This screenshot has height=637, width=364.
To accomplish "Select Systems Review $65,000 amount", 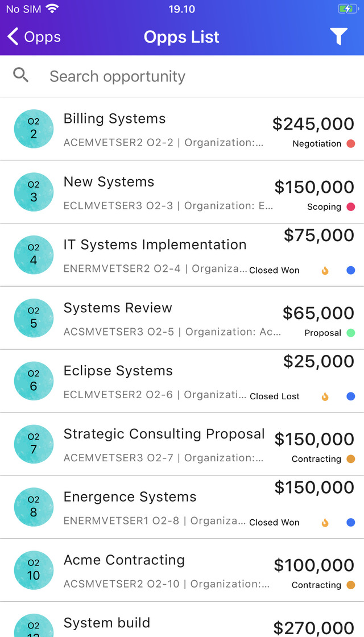I will (x=318, y=313).
